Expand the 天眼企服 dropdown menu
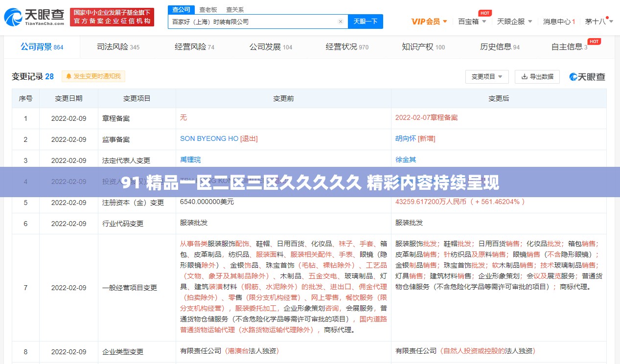The width and height of the screenshot is (620, 364). coord(514,22)
